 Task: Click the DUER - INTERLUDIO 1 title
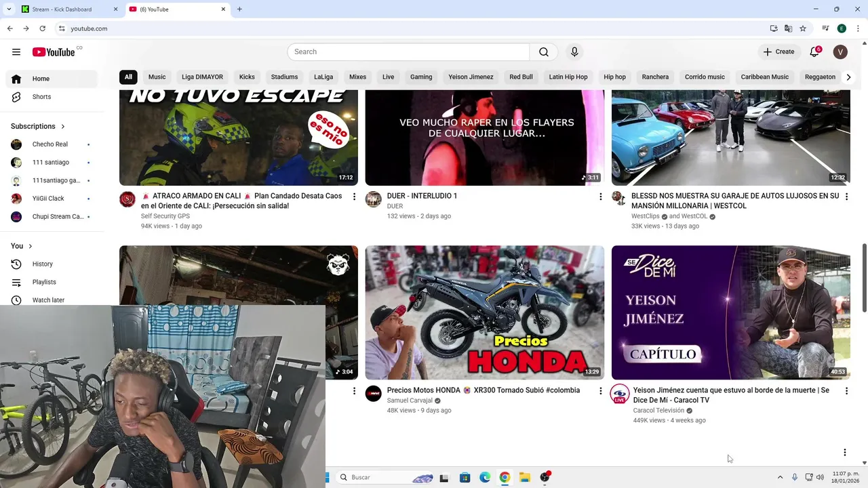click(x=422, y=196)
